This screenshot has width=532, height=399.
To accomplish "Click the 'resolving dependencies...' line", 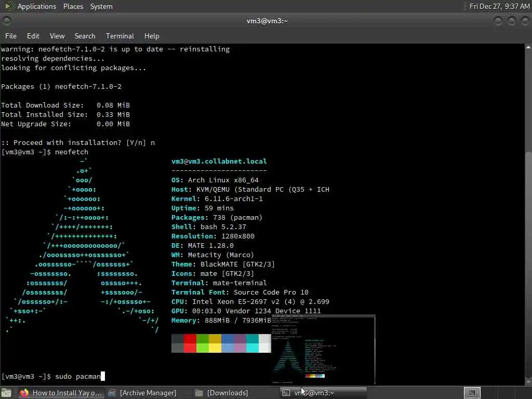I will click(x=52, y=59).
